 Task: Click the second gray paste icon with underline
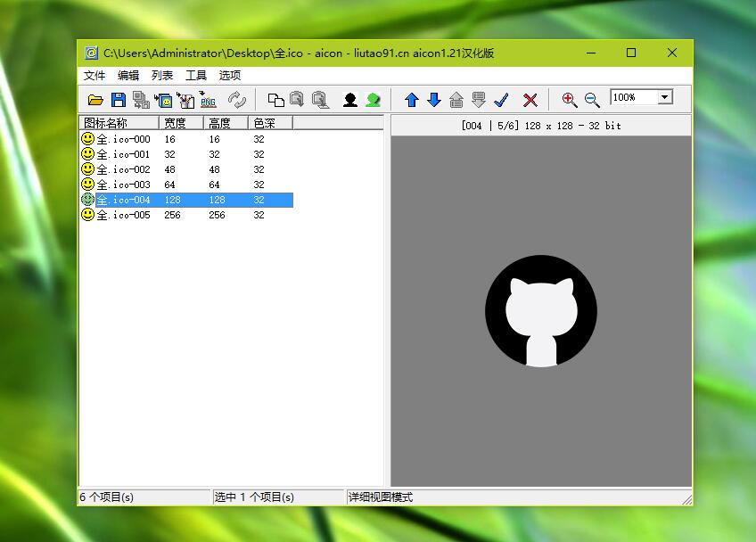point(320,100)
